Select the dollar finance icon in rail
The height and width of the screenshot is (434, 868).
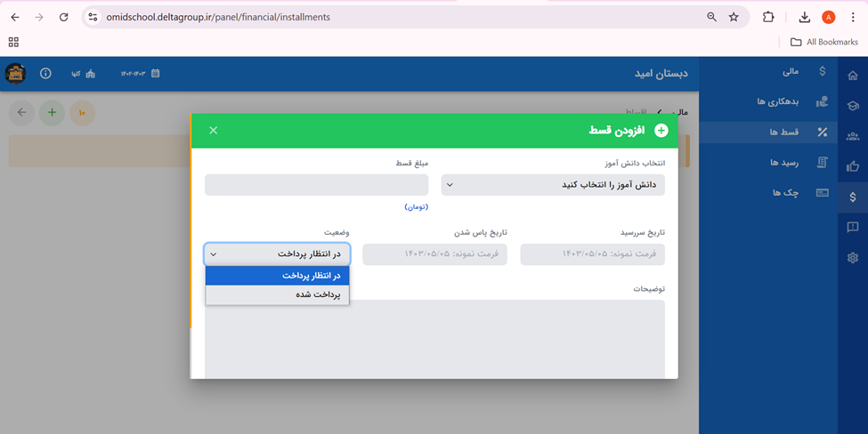pos(853,197)
